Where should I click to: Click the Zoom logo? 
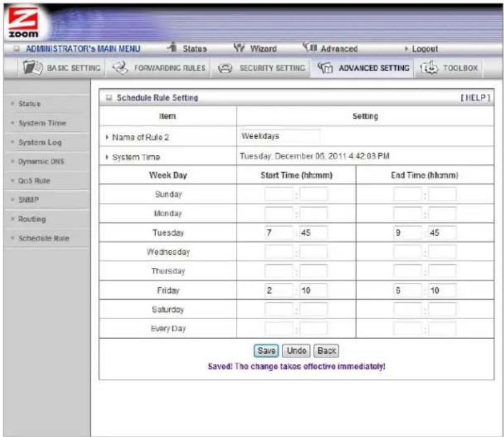pos(23,22)
